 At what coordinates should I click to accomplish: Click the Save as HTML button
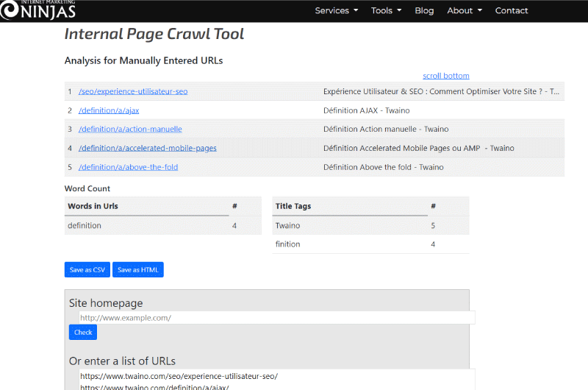click(138, 270)
